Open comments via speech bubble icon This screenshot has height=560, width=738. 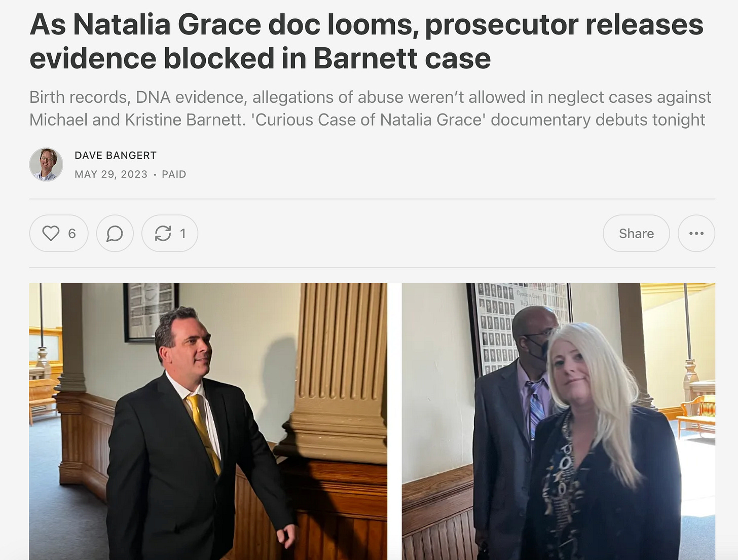[115, 233]
